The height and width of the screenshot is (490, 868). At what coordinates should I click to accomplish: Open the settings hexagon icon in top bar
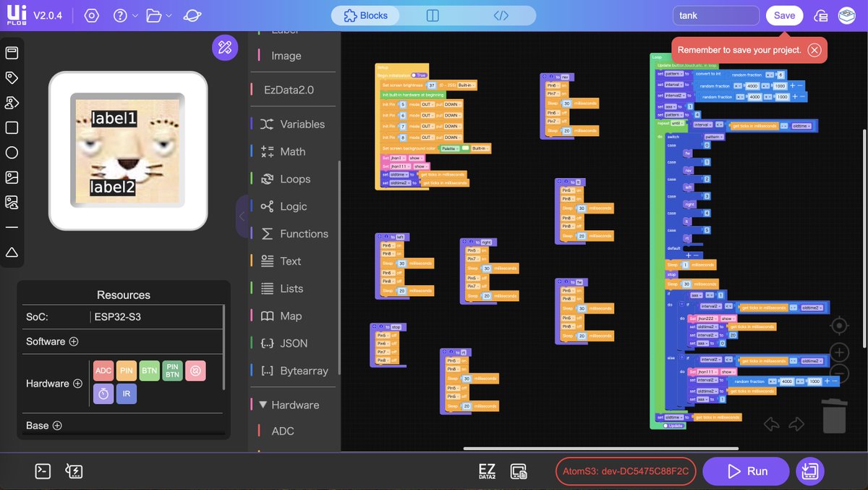[x=91, y=15]
